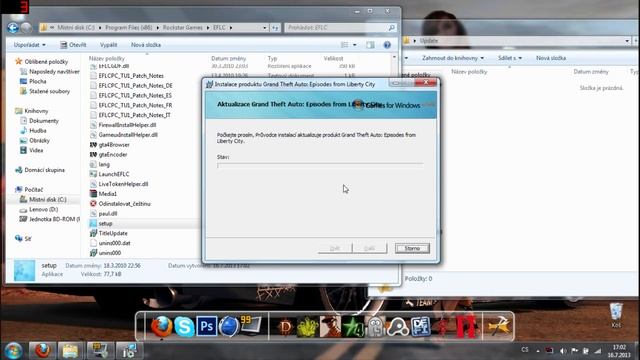The height and width of the screenshot is (360, 640).
Task: Launch Photoshop from the dock
Action: 207,327
